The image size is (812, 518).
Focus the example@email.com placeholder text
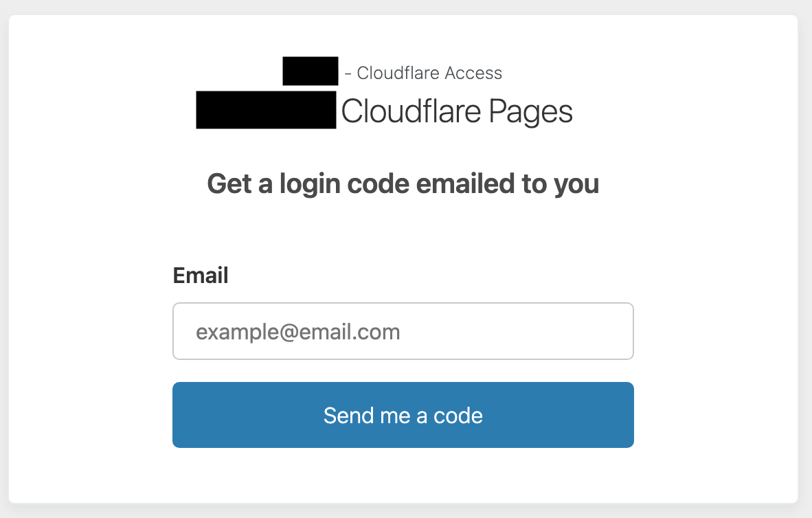(x=298, y=333)
